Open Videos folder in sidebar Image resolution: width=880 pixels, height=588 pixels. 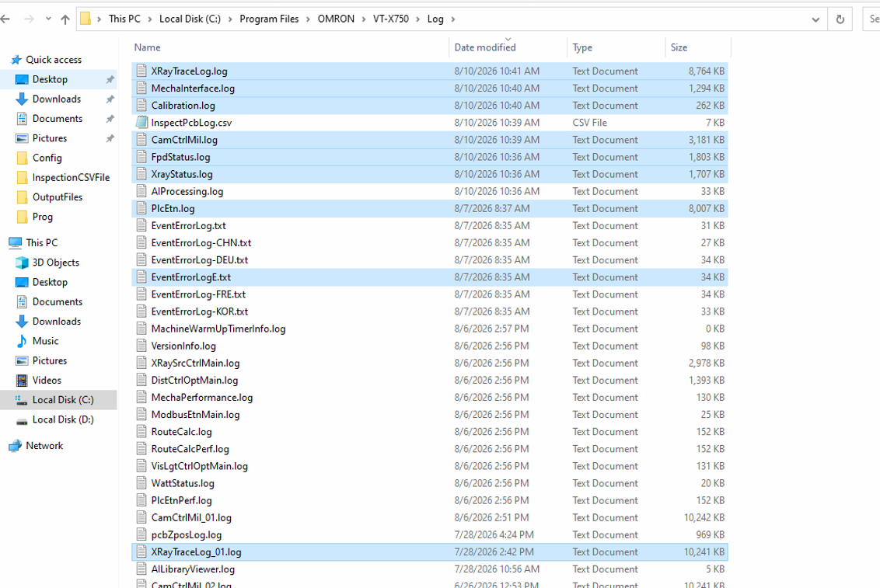[47, 380]
